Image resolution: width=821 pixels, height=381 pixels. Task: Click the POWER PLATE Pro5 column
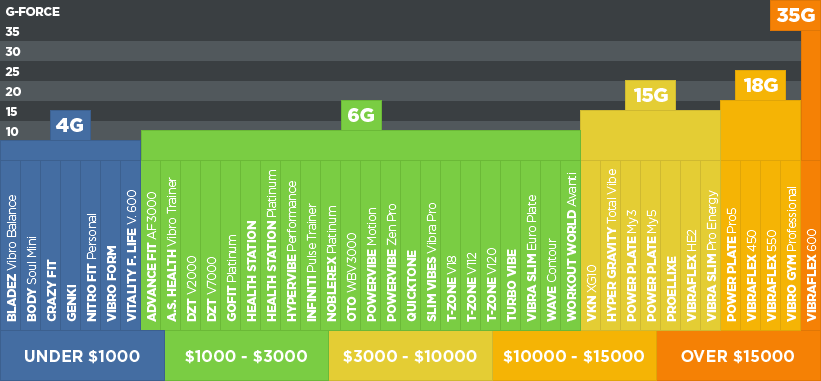coord(731,245)
